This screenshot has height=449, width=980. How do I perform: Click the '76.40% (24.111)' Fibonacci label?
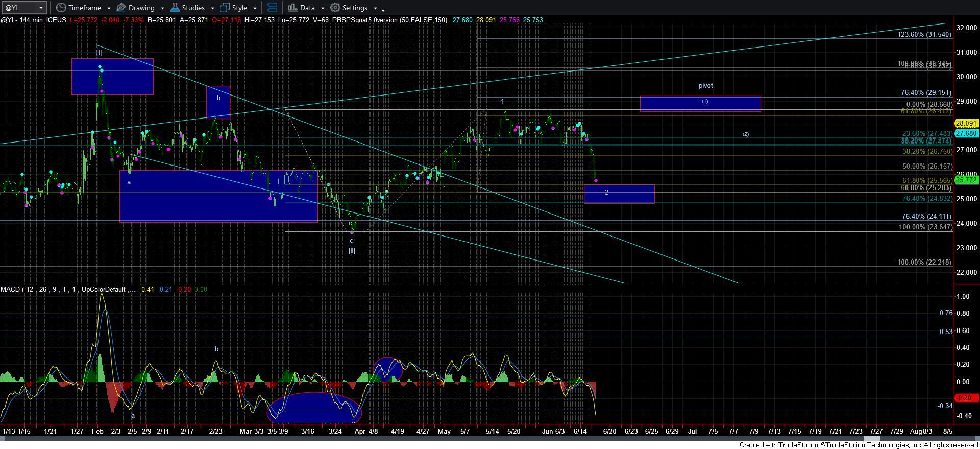(927, 217)
